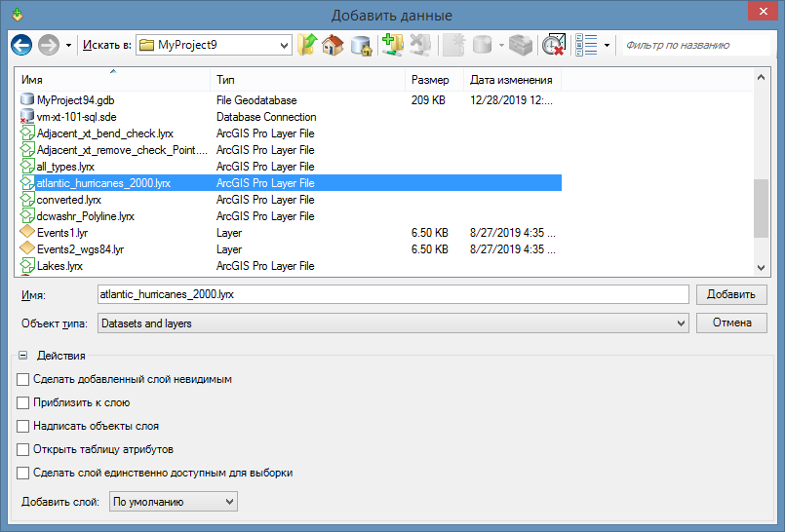This screenshot has height=532, width=785.
Task: Select dcwashr_Polyline.lyrx layer file icon
Action: click(27, 215)
